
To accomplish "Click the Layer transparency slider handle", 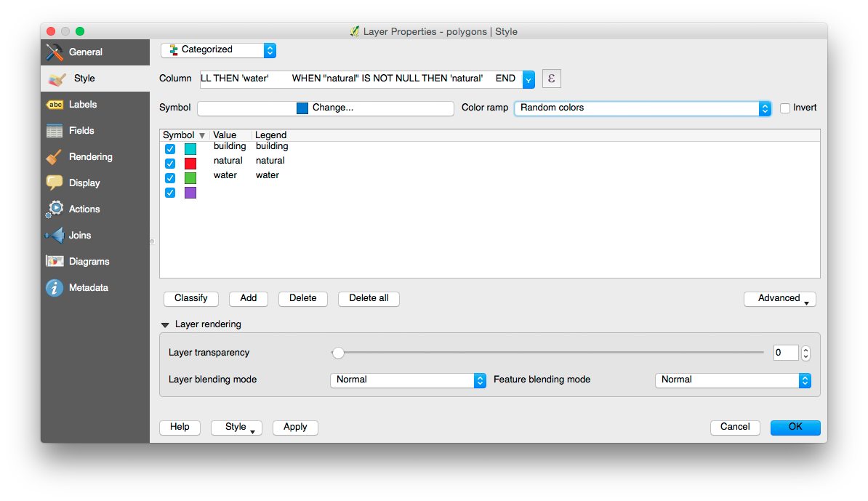I will pyautogui.click(x=338, y=353).
